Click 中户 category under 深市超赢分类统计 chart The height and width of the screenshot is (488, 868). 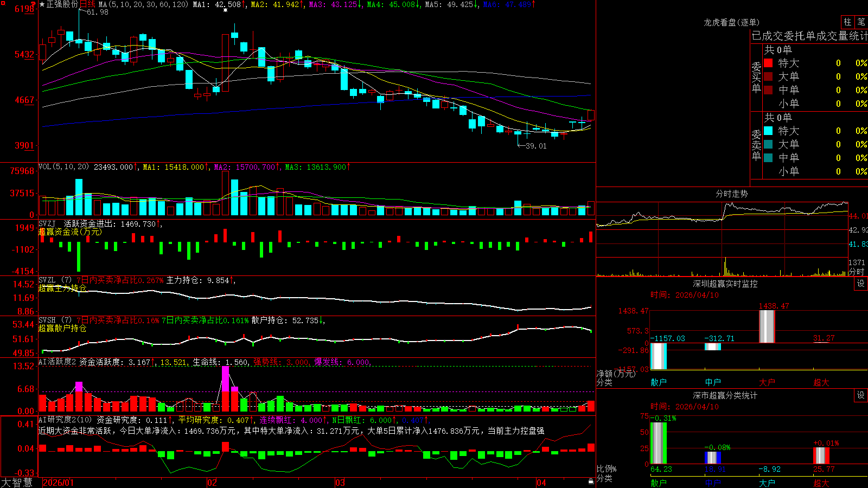tap(713, 483)
